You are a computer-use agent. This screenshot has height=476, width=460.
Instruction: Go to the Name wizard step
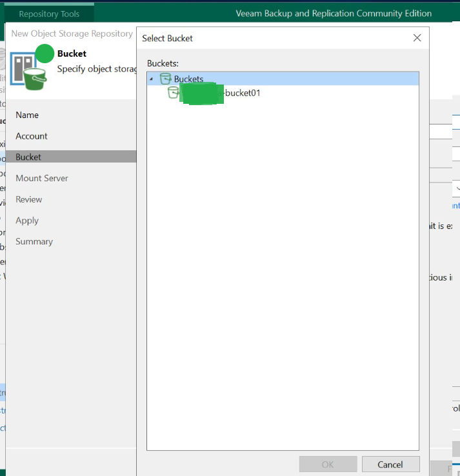pos(27,115)
